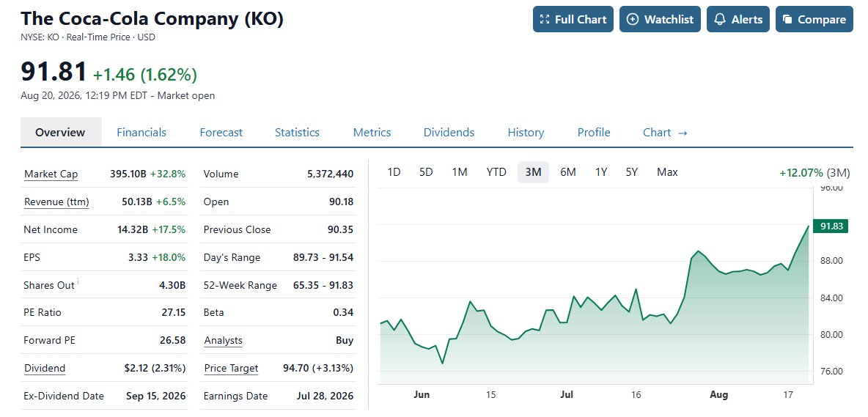Click the current price 91.81
Image resolution: width=868 pixels, height=417 pixels.
pos(54,72)
